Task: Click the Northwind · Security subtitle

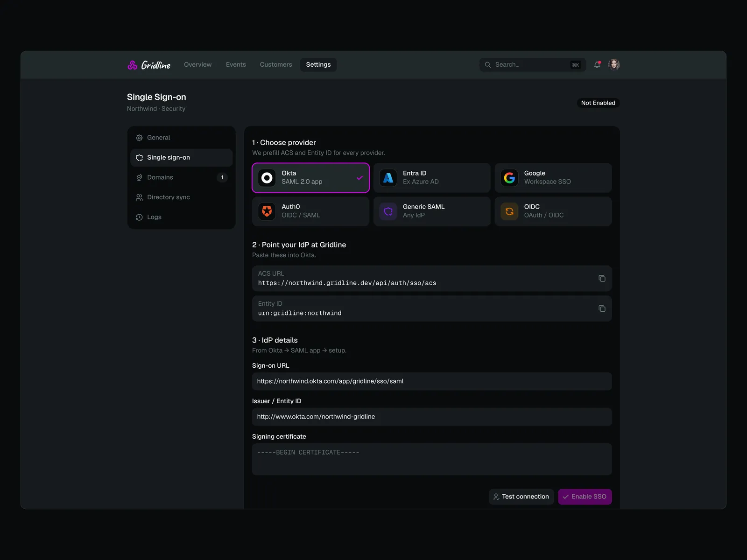Action: point(156,109)
